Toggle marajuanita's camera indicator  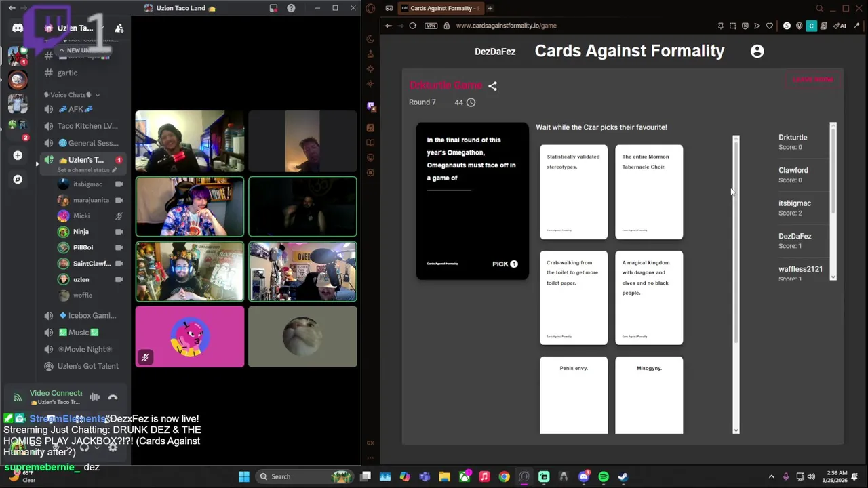click(x=119, y=200)
